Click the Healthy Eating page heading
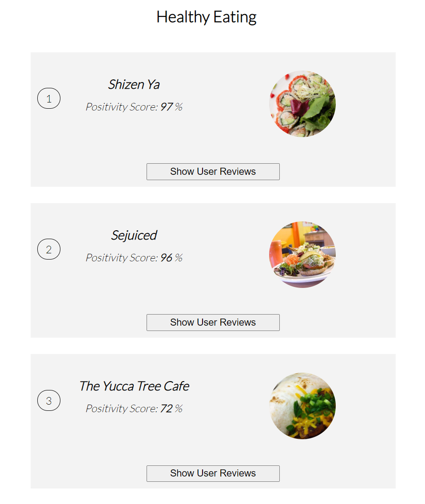Image resolution: width=425 pixels, height=504 pixels. click(206, 17)
